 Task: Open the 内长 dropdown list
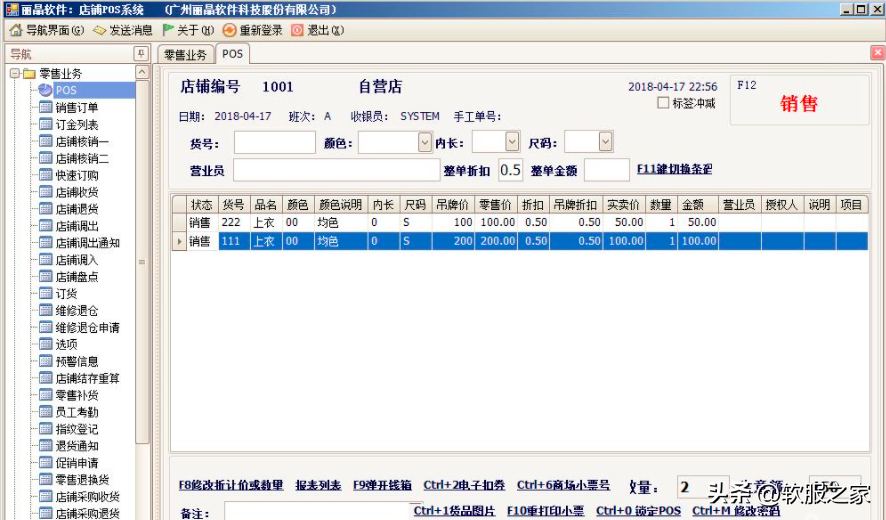[512, 143]
